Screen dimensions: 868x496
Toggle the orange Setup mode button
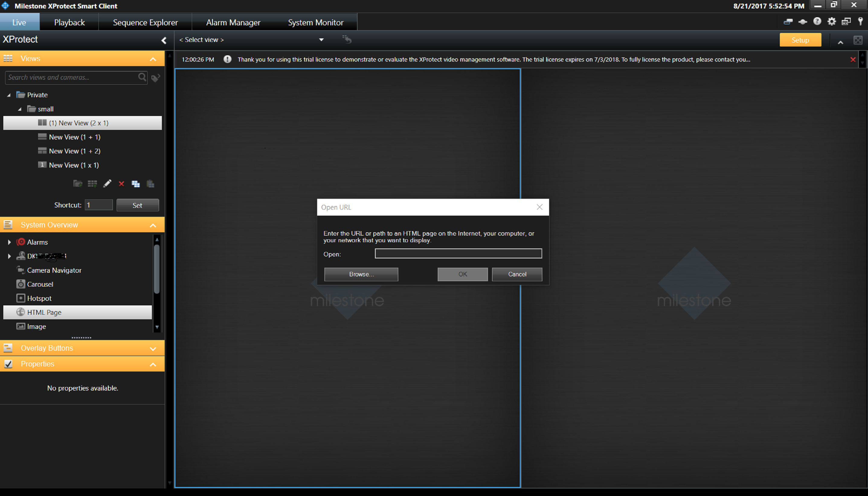[x=800, y=40]
